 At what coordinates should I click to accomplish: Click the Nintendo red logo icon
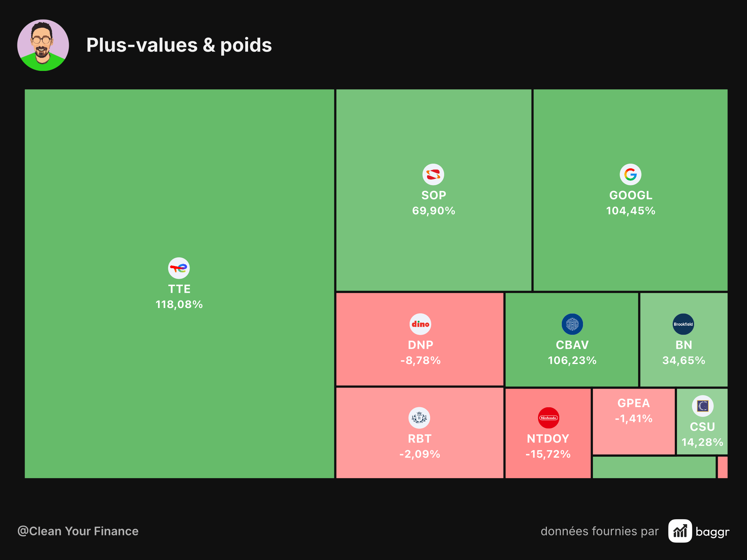point(548,418)
